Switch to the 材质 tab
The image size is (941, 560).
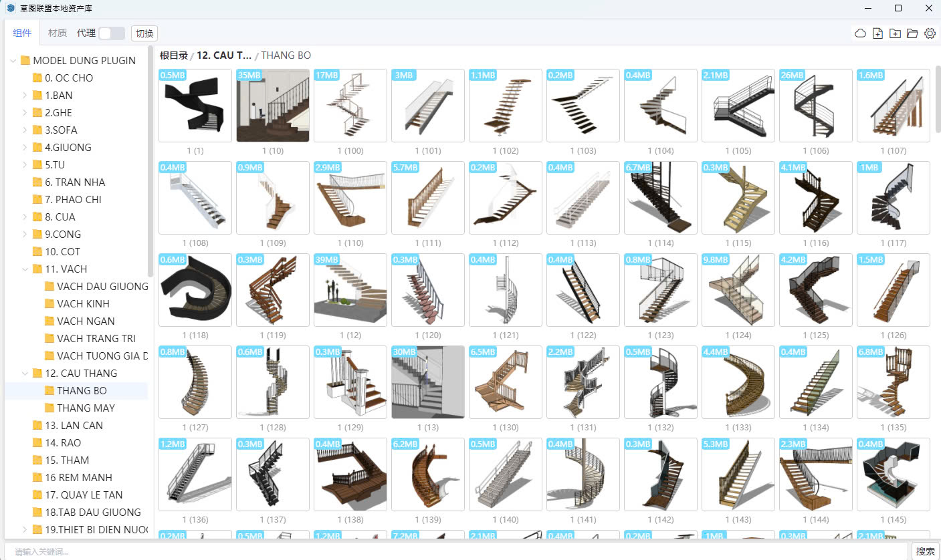tap(58, 33)
